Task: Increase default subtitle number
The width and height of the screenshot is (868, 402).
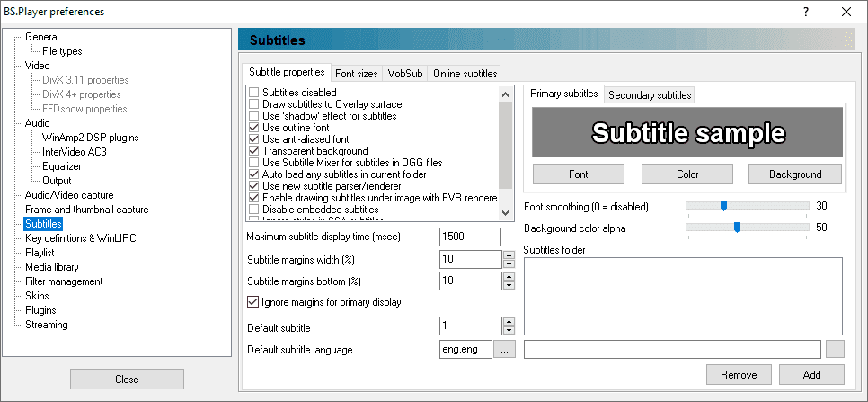Action: [x=509, y=321]
